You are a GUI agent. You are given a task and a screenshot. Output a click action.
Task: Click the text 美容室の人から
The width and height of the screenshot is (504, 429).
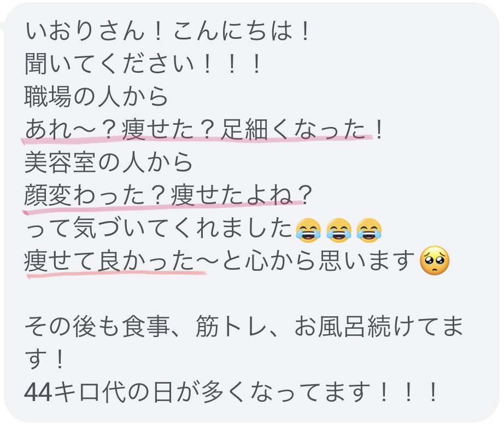[x=108, y=162]
